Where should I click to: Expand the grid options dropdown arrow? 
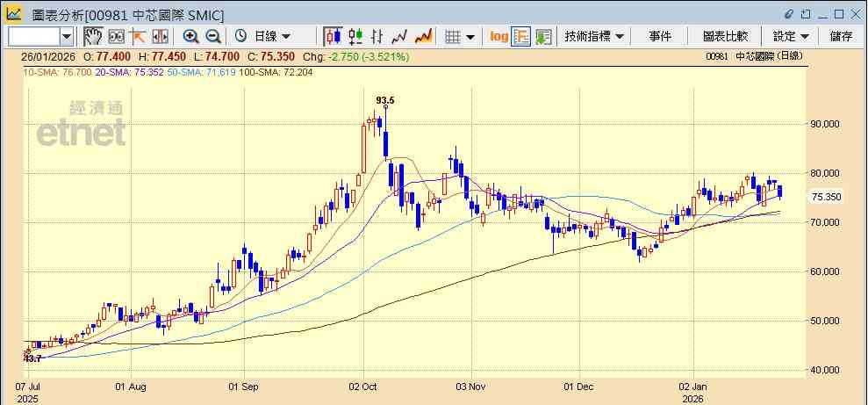470,37
